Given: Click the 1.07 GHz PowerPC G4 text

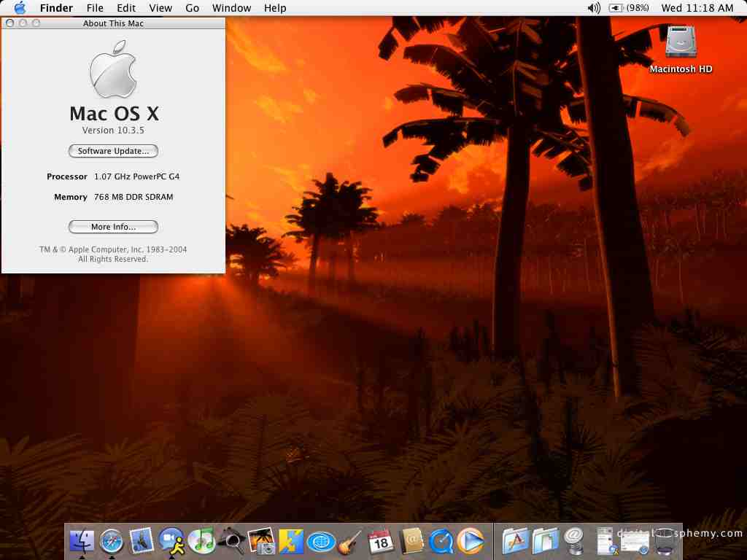Looking at the screenshot, I should tap(136, 176).
